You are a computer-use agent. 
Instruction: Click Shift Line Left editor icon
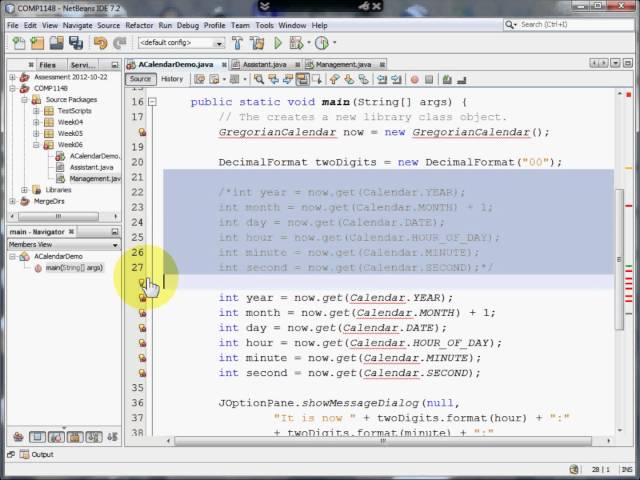pyautogui.click(x=382, y=79)
